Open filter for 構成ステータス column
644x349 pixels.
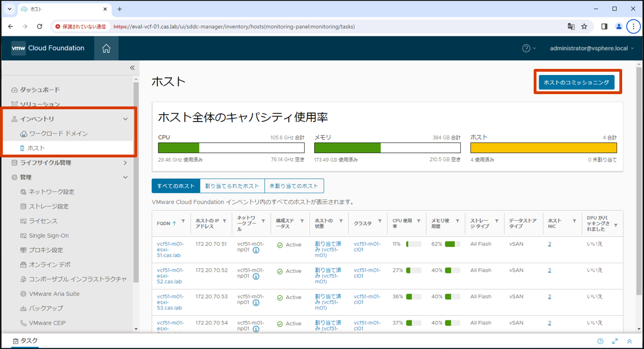(302, 221)
